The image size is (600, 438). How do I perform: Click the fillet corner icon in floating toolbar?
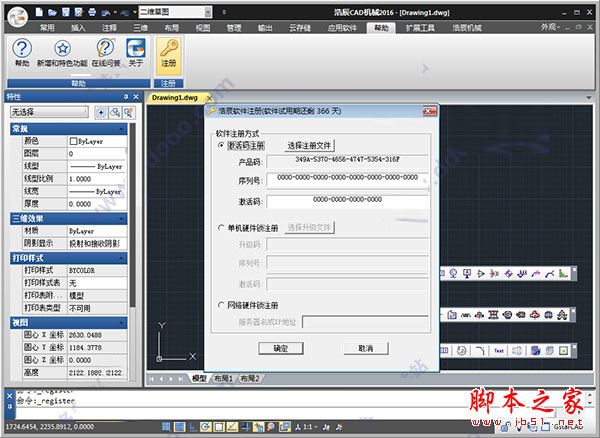(x=480, y=350)
